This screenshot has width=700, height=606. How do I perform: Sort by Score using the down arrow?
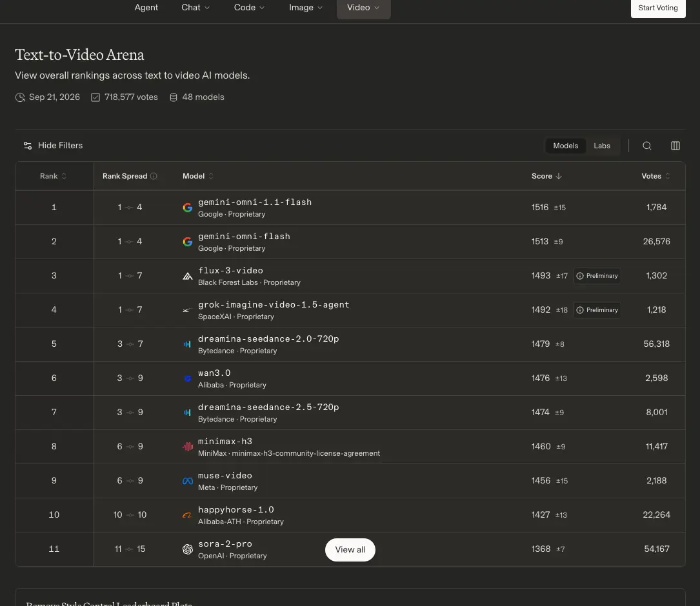pos(559,176)
